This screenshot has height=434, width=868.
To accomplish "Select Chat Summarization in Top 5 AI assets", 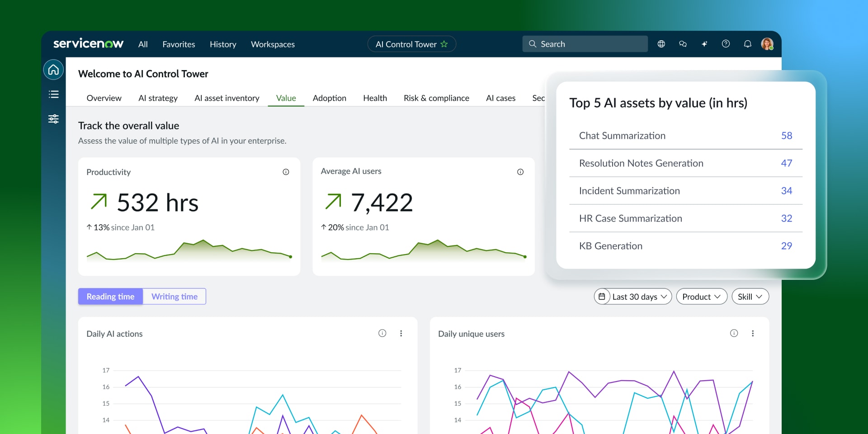I will [x=622, y=136].
